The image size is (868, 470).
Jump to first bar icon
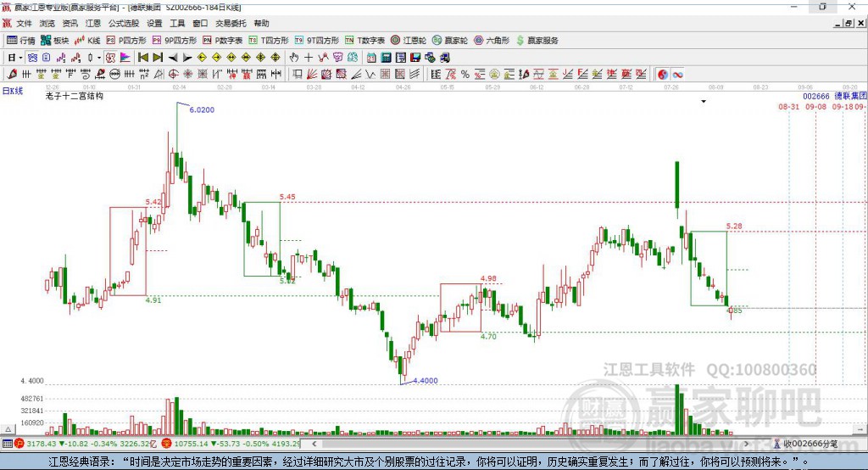pyautogui.click(x=142, y=58)
